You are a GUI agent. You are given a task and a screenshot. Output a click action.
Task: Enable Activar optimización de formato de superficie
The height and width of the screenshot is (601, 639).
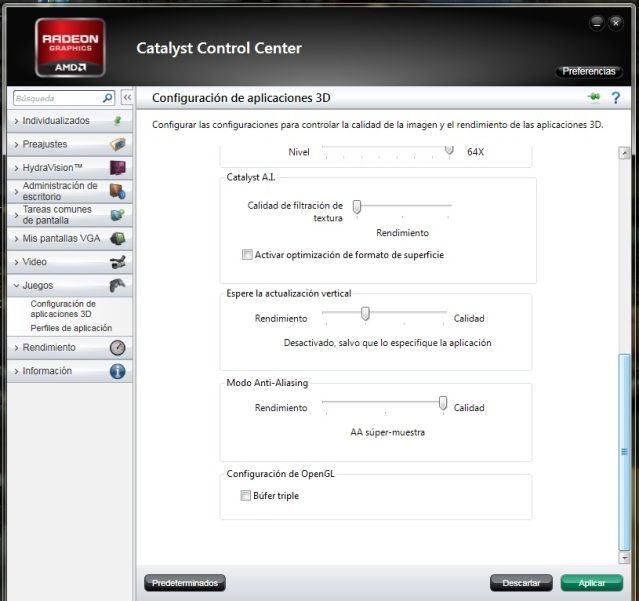248,255
